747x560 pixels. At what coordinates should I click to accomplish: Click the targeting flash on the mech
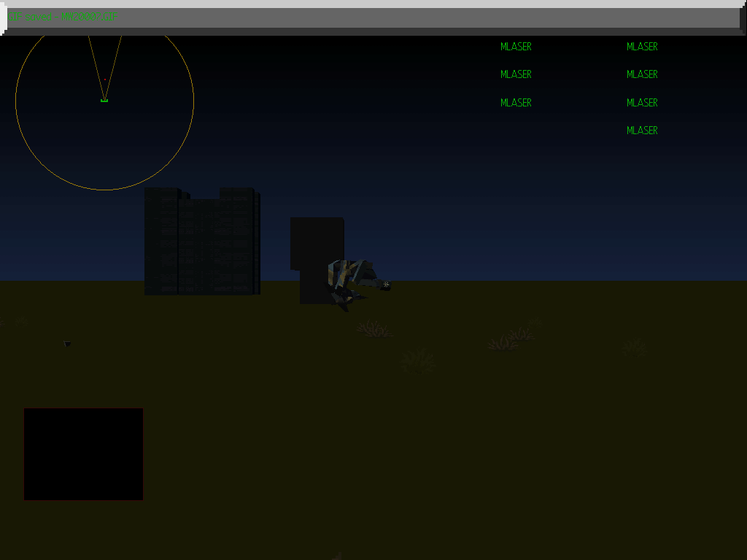click(x=384, y=285)
